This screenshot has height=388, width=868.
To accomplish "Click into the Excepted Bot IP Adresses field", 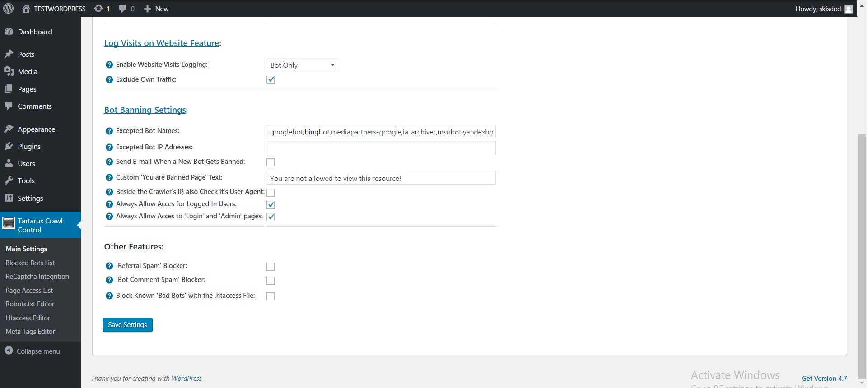I will tap(381, 148).
